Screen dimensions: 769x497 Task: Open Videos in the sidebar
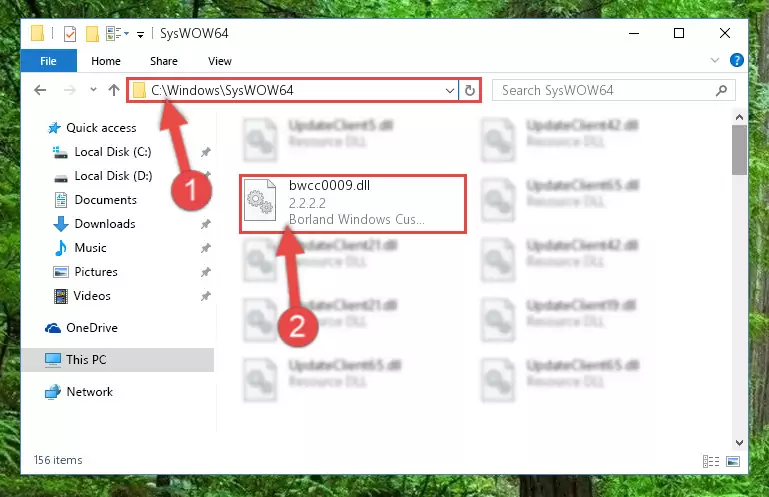click(92, 296)
